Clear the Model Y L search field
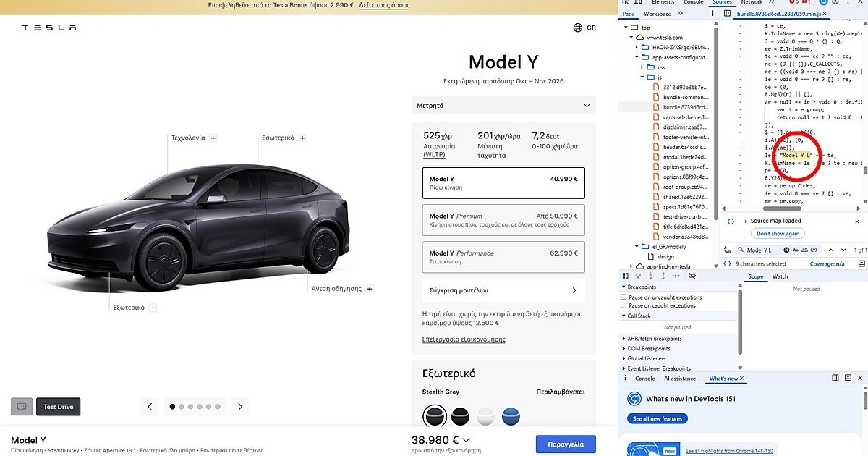 pos(786,250)
